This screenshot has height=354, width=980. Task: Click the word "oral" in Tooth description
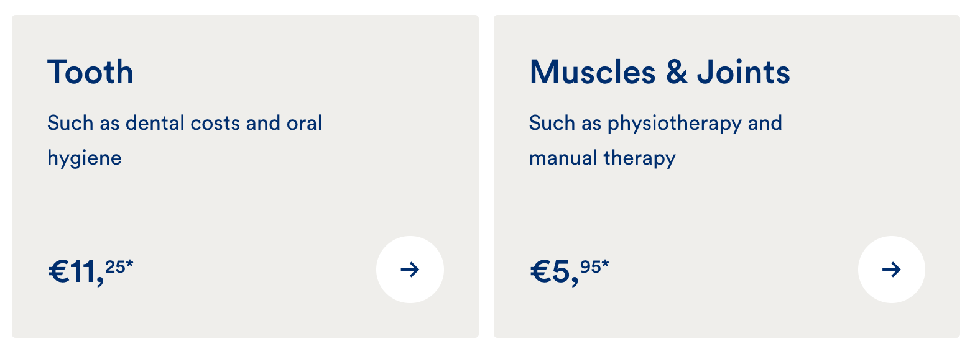(304, 123)
